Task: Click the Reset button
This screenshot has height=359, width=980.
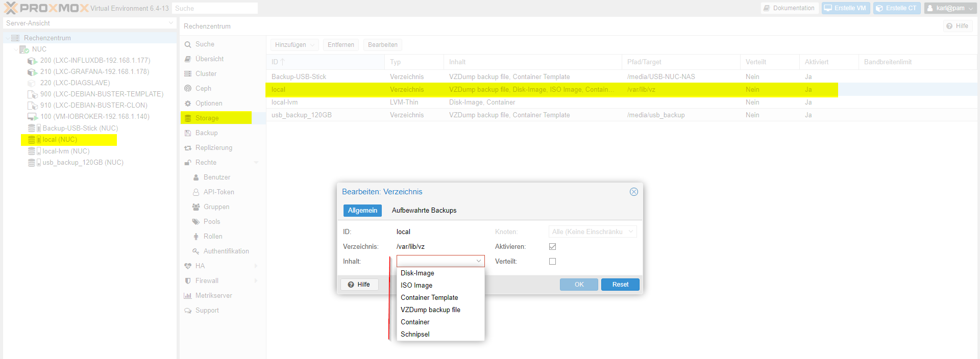Action: (x=620, y=285)
